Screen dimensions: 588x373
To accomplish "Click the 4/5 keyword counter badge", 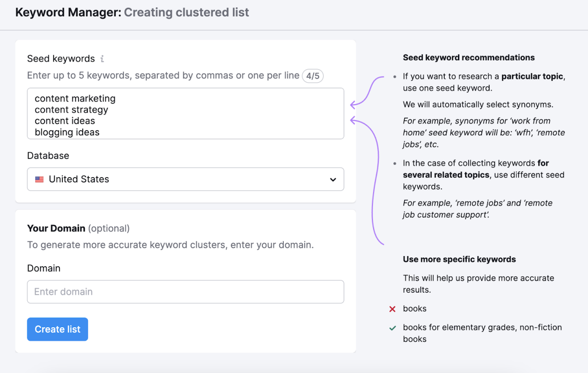I will point(313,76).
